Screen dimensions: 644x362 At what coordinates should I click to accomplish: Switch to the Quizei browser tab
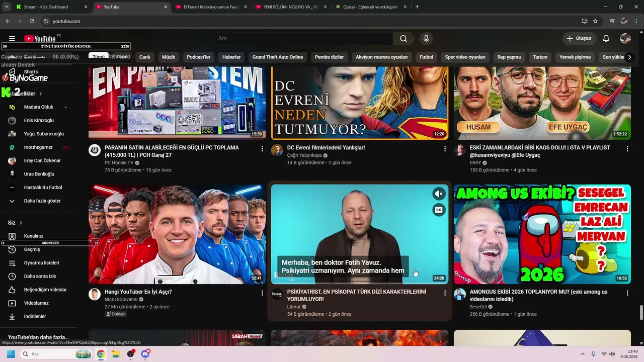(371, 7)
